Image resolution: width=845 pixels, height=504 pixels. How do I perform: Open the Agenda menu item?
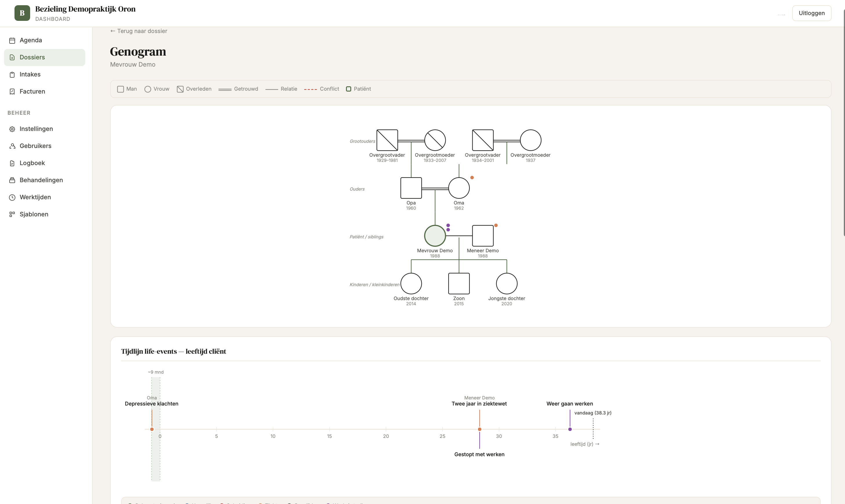(45, 40)
